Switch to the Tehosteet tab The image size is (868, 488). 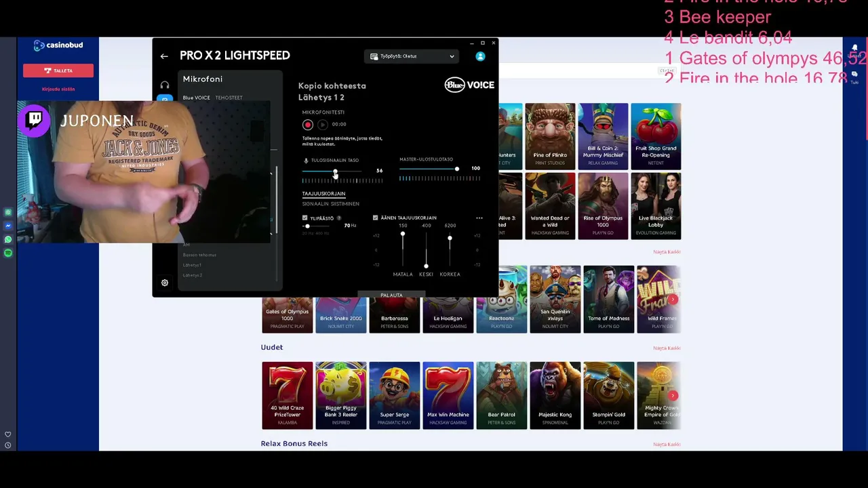click(x=229, y=98)
